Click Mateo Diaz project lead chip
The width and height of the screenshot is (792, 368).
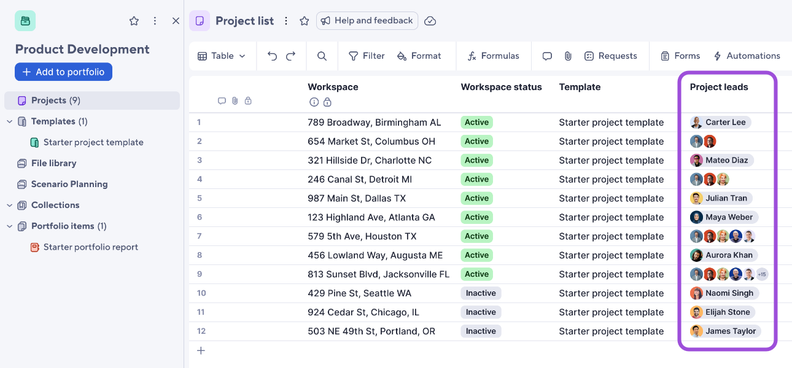click(x=721, y=161)
